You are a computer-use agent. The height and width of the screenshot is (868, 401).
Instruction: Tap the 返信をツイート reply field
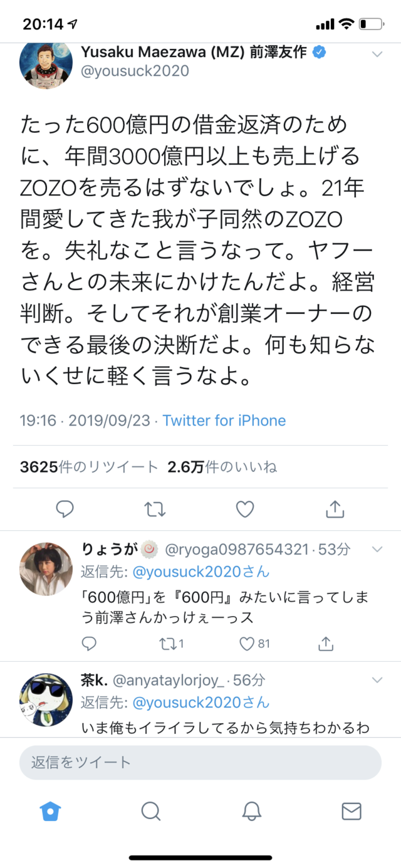pyautogui.click(x=200, y=762)
